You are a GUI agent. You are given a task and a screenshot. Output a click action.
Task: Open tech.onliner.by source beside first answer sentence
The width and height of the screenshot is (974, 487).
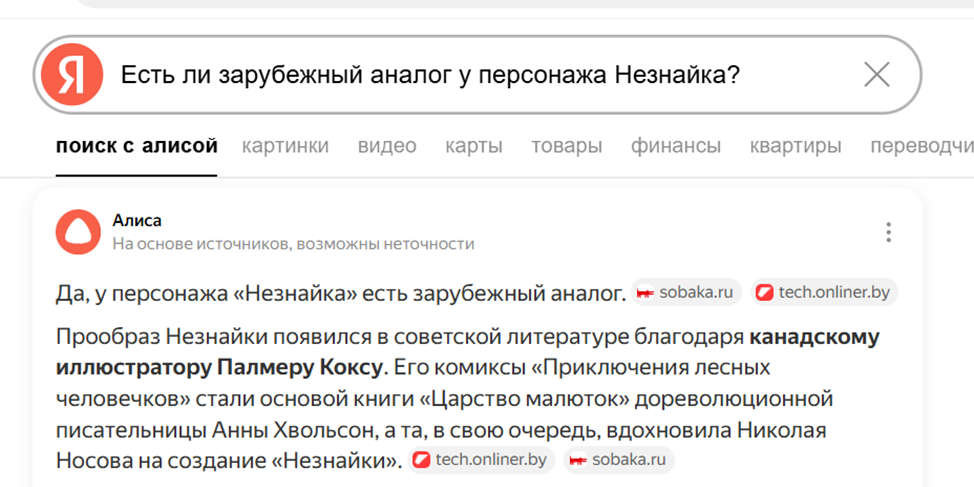coord(825,293)
